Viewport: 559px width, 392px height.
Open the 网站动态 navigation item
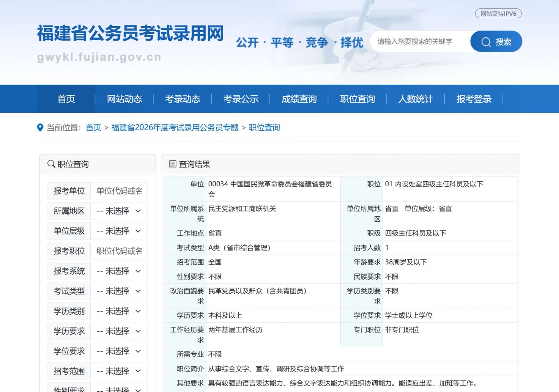[x=124, y=99]
